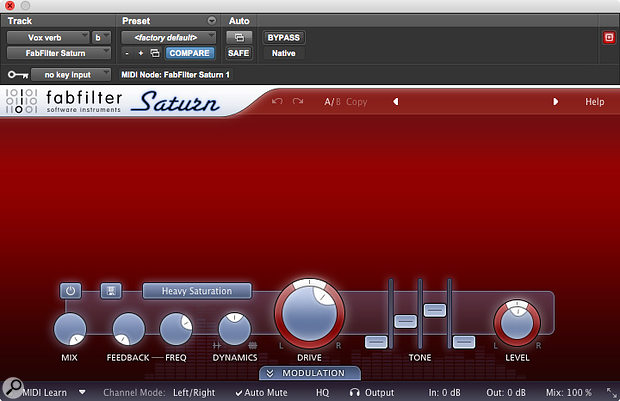
Task: Click the band save/solo icon beside power button
Action: click(x=111, y=291)
